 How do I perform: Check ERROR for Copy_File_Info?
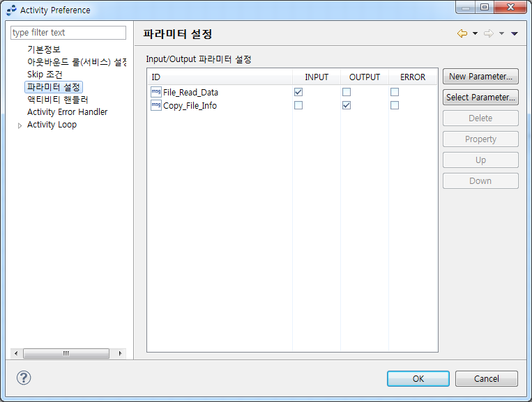click(395, 105)
